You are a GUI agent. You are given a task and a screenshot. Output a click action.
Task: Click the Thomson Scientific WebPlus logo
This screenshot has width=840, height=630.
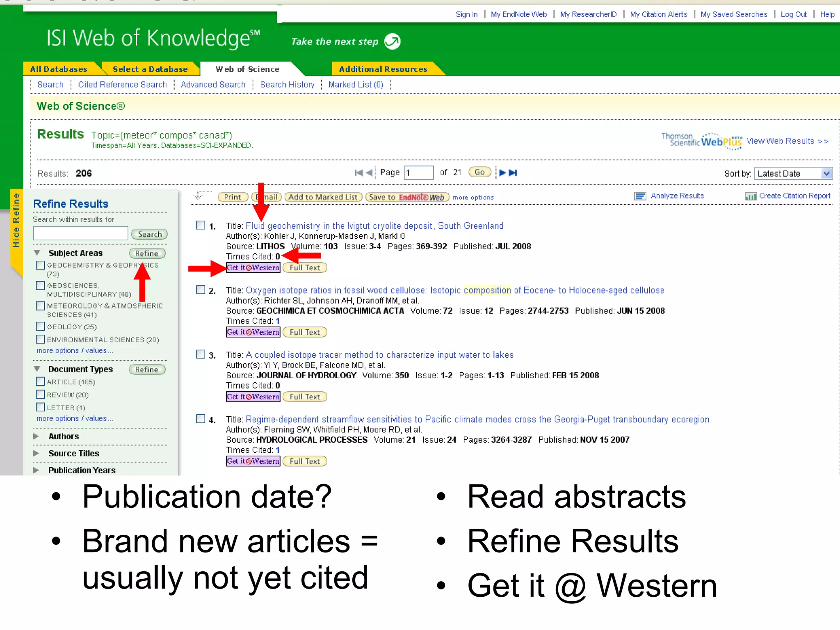[702, 141]
